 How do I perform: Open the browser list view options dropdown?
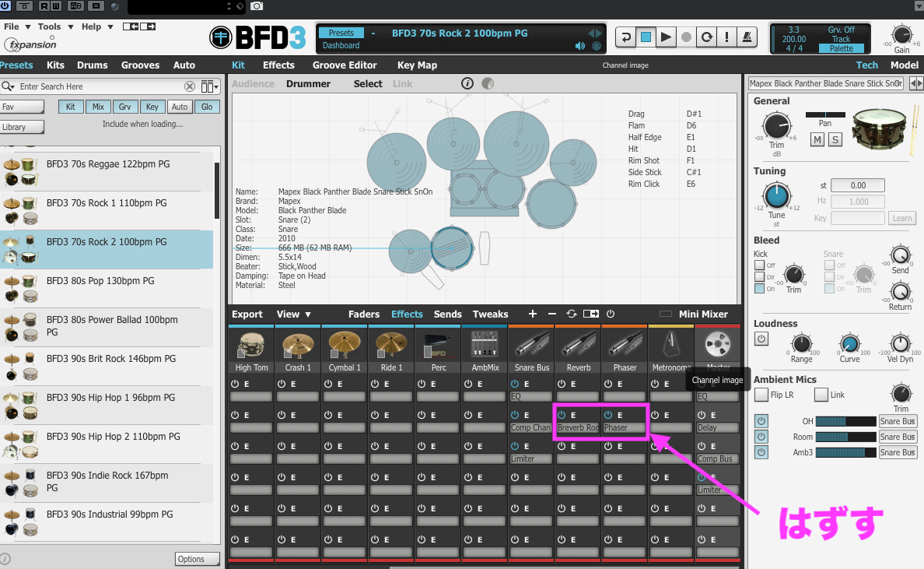[209, 86]
